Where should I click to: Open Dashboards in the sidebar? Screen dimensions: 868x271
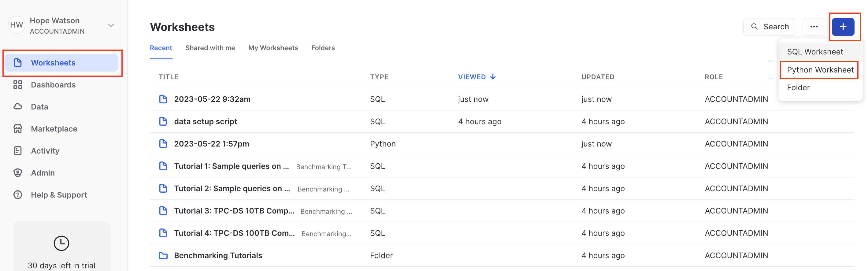[x=62, y=85]
